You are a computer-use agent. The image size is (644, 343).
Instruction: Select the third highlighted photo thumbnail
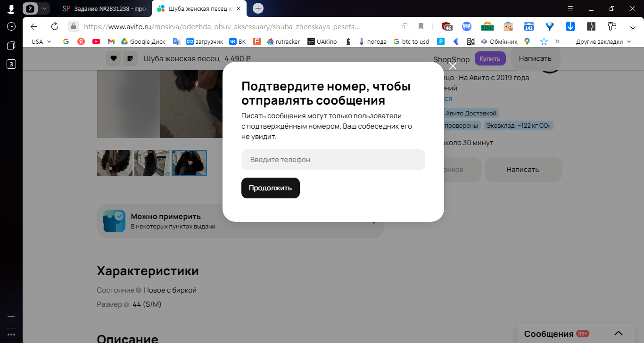(x=189, y=163)
